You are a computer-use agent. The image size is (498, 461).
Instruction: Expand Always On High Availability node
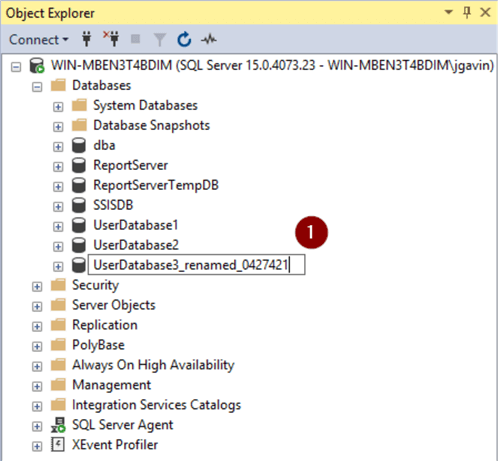[37, 367]
